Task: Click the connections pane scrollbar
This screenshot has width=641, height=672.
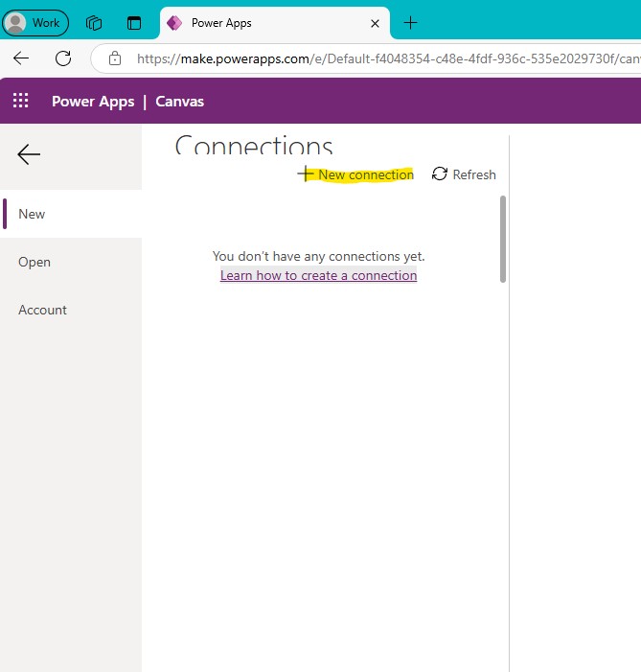Action: (x=503, y=239)
